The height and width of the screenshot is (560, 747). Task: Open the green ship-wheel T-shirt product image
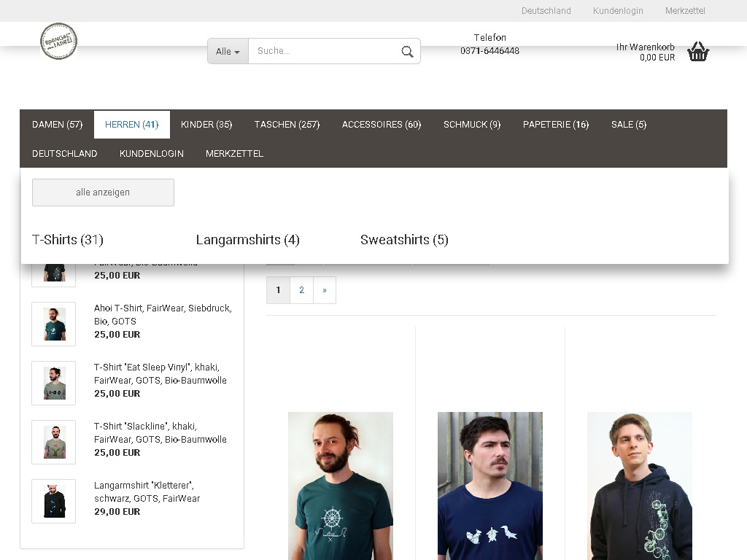pos(341,486)
